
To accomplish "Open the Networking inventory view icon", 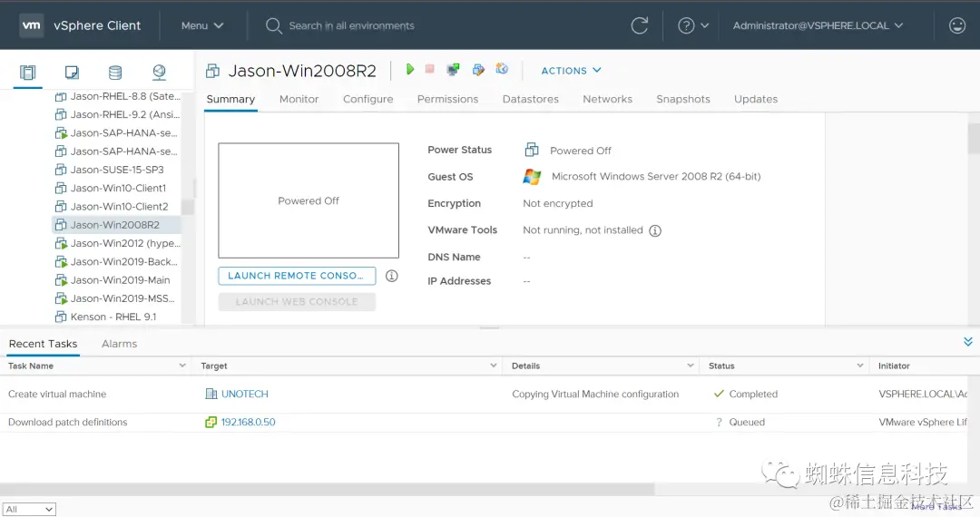I will [160, 73].
